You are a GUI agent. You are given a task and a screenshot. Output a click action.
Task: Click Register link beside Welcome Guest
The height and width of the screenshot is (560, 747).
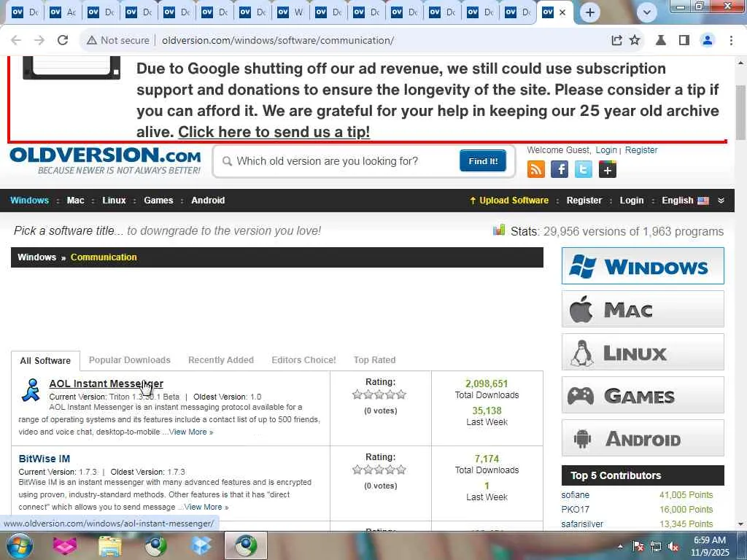[x=641, y=150]
